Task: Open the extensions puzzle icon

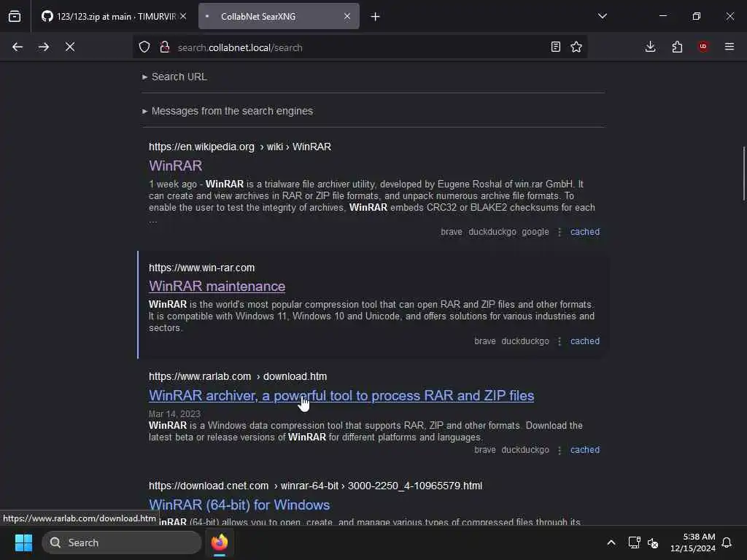Action: pyautogui.click(x=677, y=47)
